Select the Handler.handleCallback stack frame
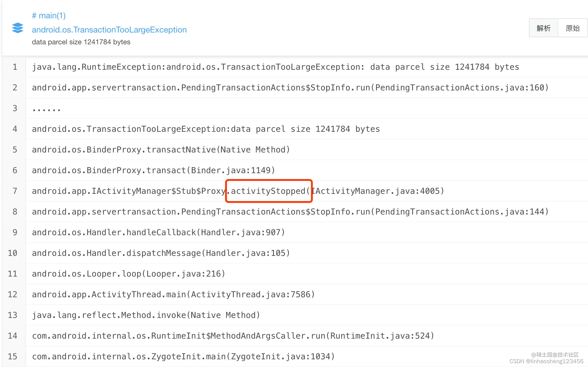 [x=158, y=233]
